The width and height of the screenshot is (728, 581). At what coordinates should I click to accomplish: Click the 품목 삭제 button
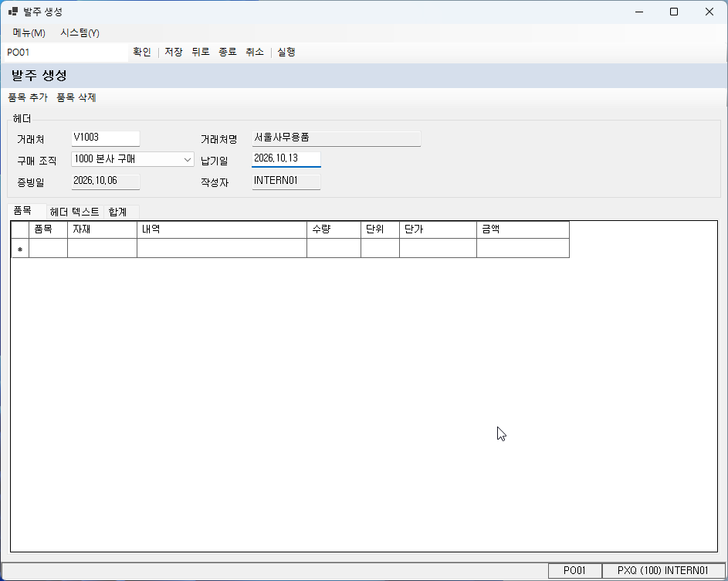tap(76, 97)
